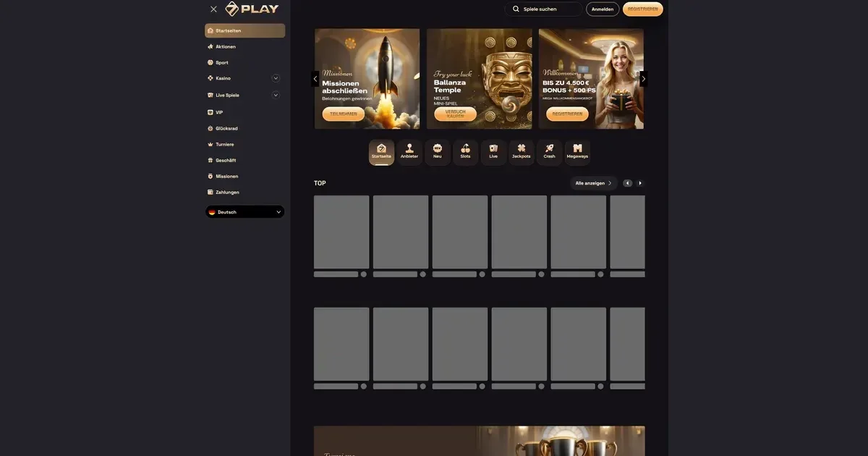This screenshot has height=456, width=868.
Task: Show previous banner with left arrow
Action: tap(315, 79)
